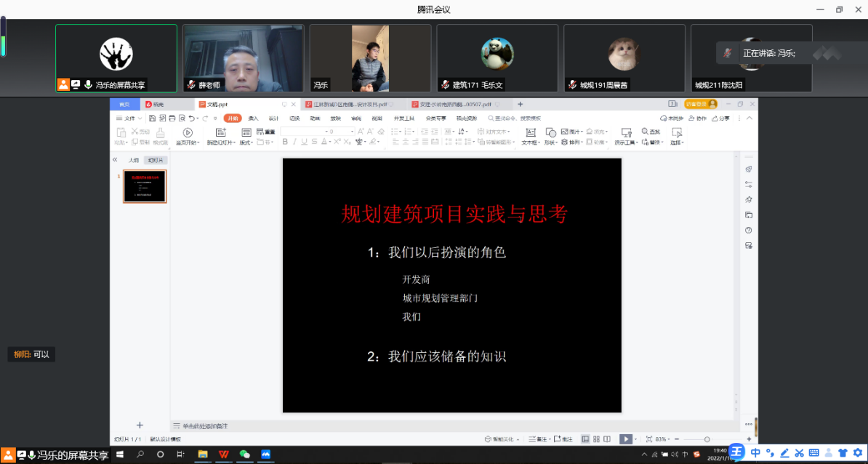
Task: Switch to slide sorter grid view
Action: (597, 439)
